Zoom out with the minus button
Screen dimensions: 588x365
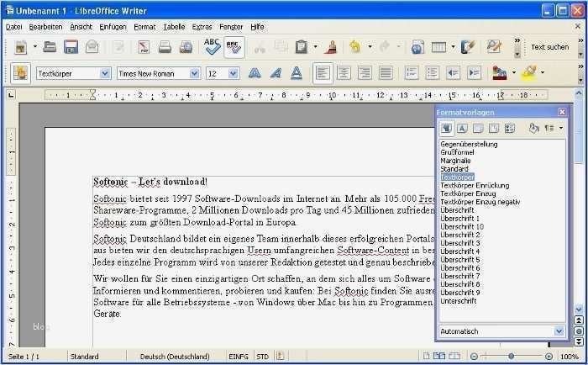(474, 357)
